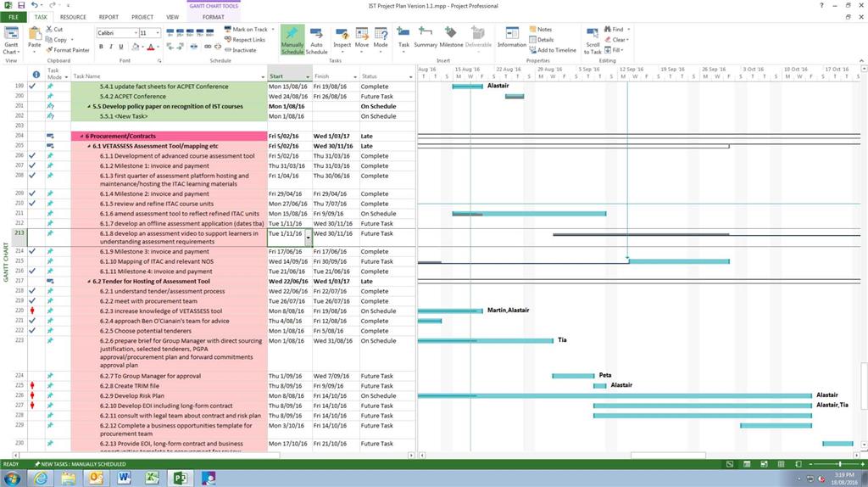Open Outlook from the taskbar
Image resolution: width=868 pixels, height=487 pixels.
96,479
